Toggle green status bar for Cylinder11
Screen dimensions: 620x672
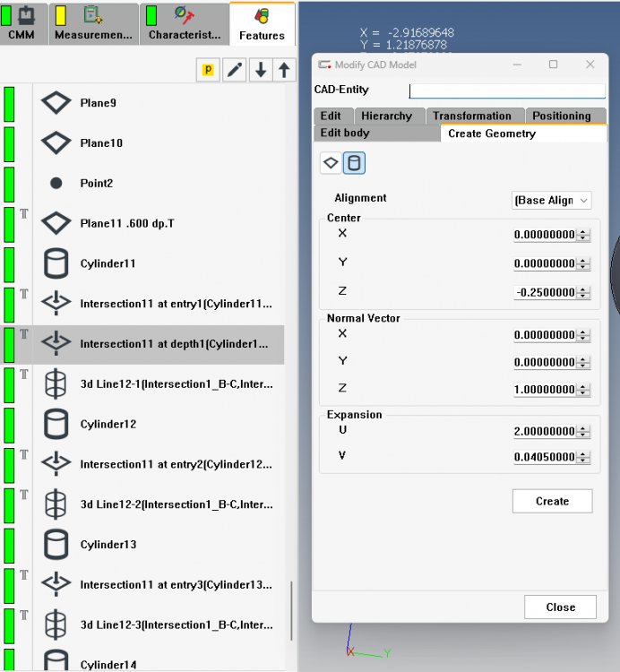[x=9, y=264]
